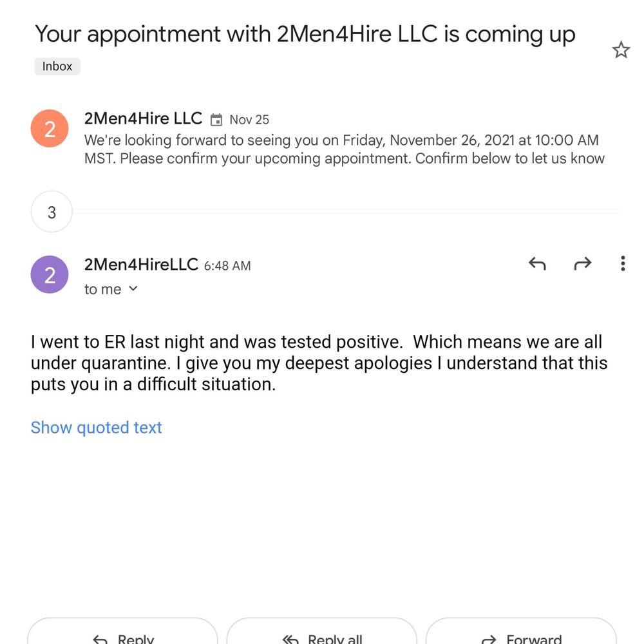Click the email subject title text
Image resolution: width=644 pixels, height=644 pixels.
tap(305, 34)
